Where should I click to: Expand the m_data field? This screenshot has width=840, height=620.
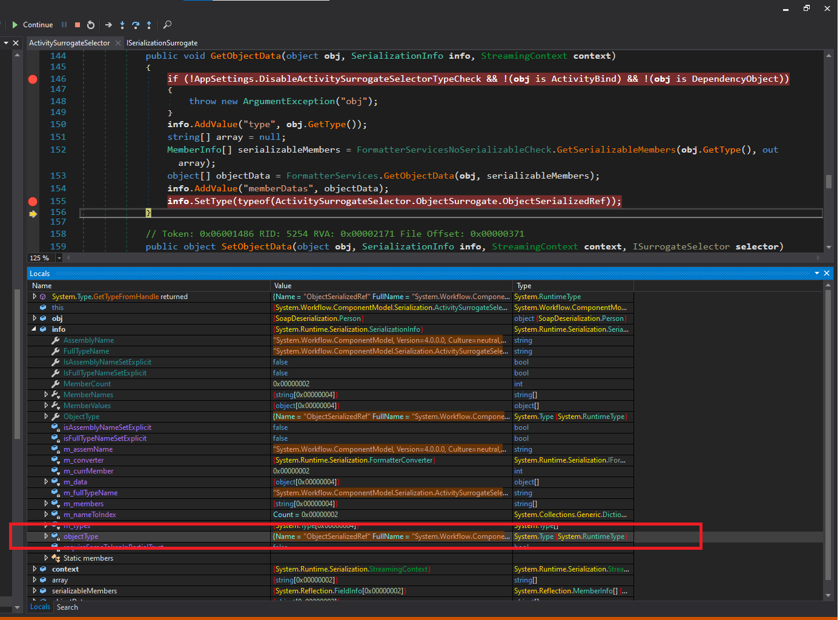[x=46, y=482]
